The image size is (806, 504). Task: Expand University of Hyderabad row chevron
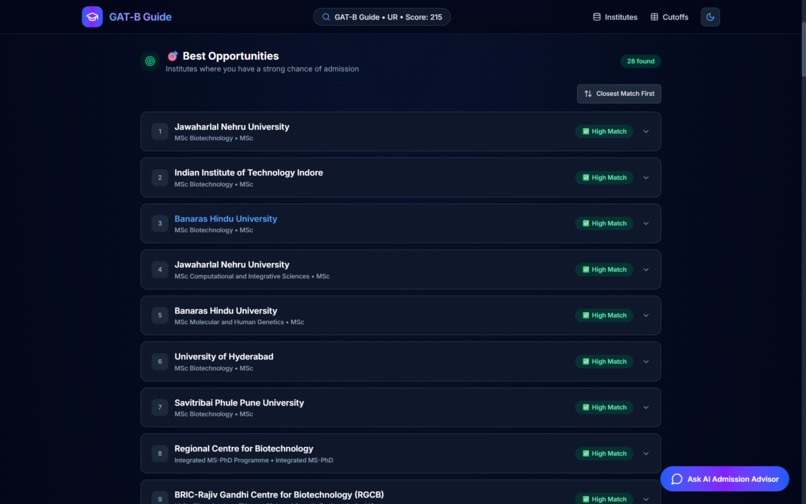coord(646,362)
